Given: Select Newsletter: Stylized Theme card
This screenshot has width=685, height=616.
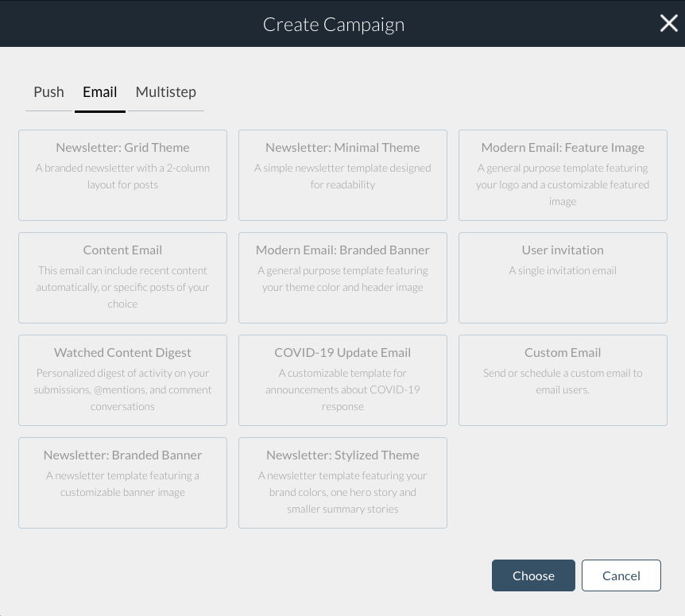Looking at the screenshot, I should [x=343, y=482].
